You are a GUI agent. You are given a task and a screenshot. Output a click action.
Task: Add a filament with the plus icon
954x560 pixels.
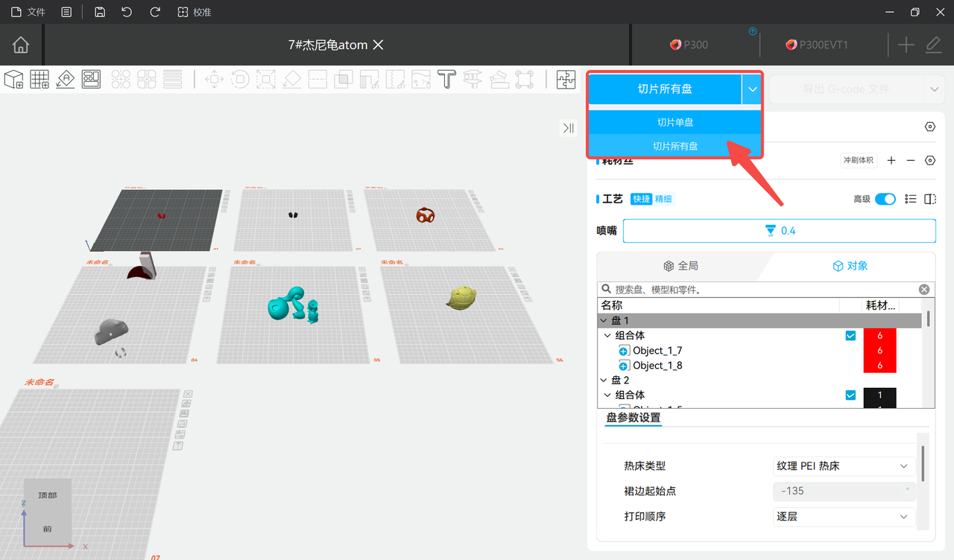point(891,160)
